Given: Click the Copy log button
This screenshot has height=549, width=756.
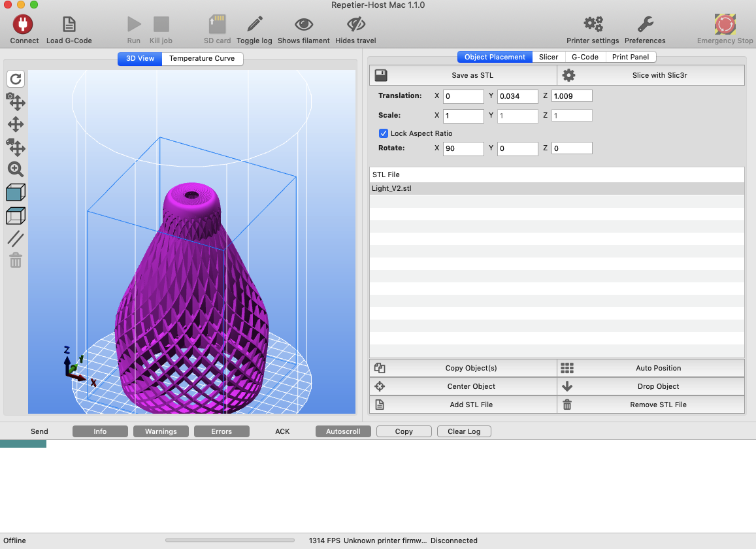Looking at the screenshot, I should pyautogui.click(x=404, y=431).
